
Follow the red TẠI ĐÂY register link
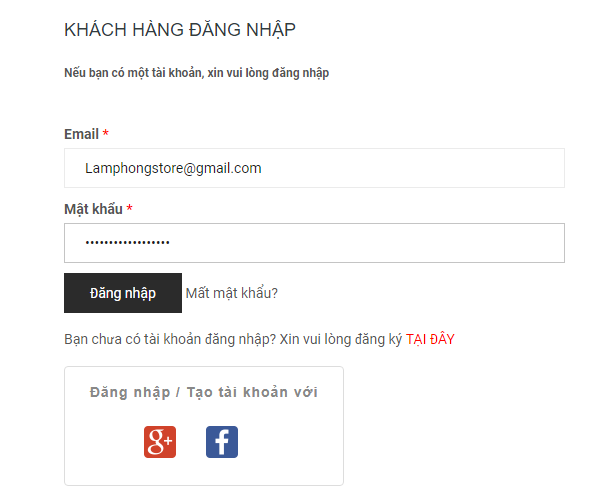[x=430, y=339]
